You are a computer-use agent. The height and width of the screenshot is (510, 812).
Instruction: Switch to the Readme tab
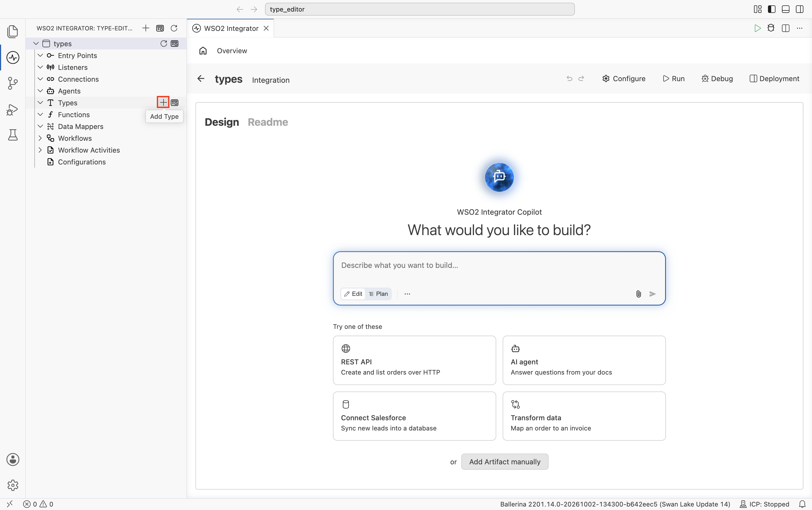(268, 122)
